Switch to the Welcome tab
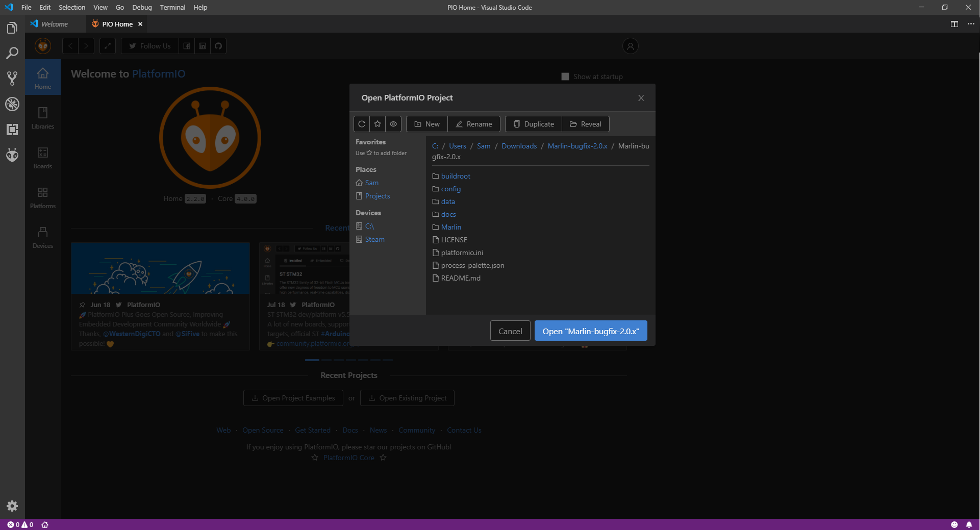Image resolution: width=980 pixels, height=530 pixels. click(54, 24)
